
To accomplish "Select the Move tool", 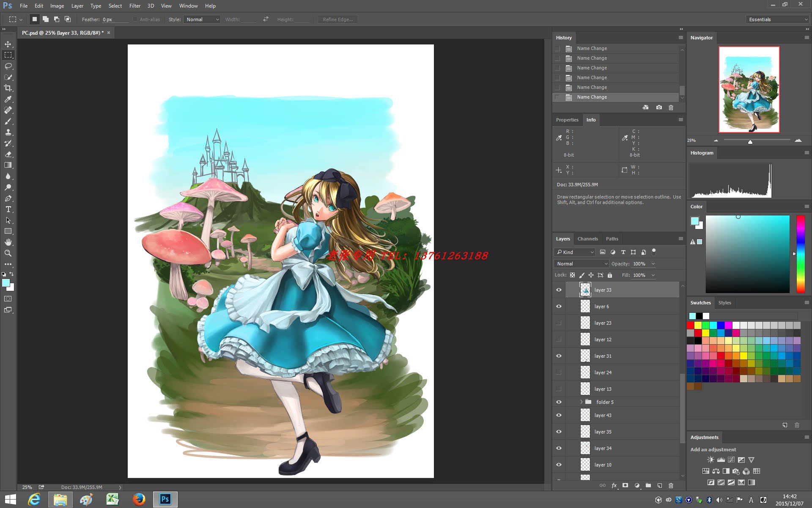I will [x=8, y=44].
